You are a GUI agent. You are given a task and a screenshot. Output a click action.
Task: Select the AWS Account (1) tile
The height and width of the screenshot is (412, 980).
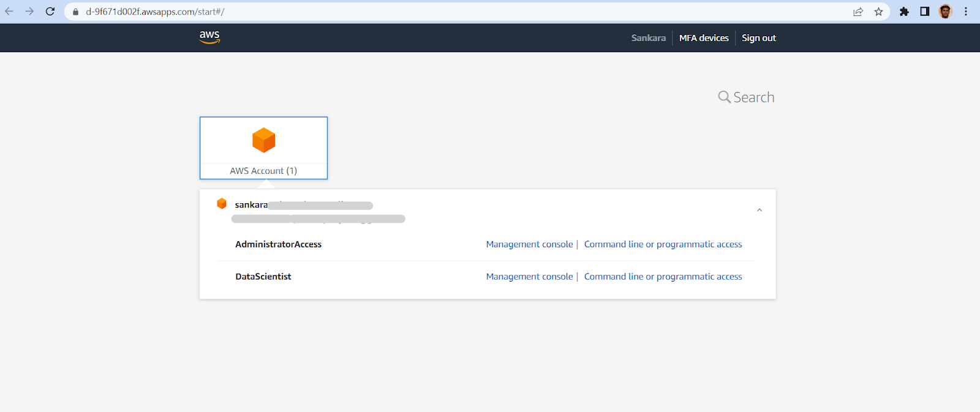[x=264, y=148]
